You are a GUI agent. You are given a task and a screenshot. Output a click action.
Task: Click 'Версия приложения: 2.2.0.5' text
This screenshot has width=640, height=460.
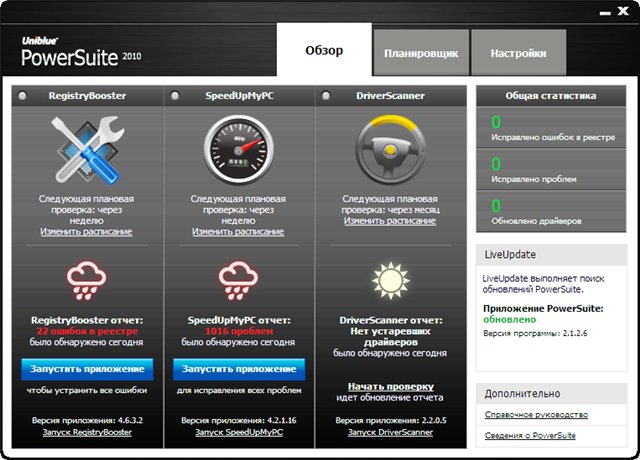click(x=391, y=420)
